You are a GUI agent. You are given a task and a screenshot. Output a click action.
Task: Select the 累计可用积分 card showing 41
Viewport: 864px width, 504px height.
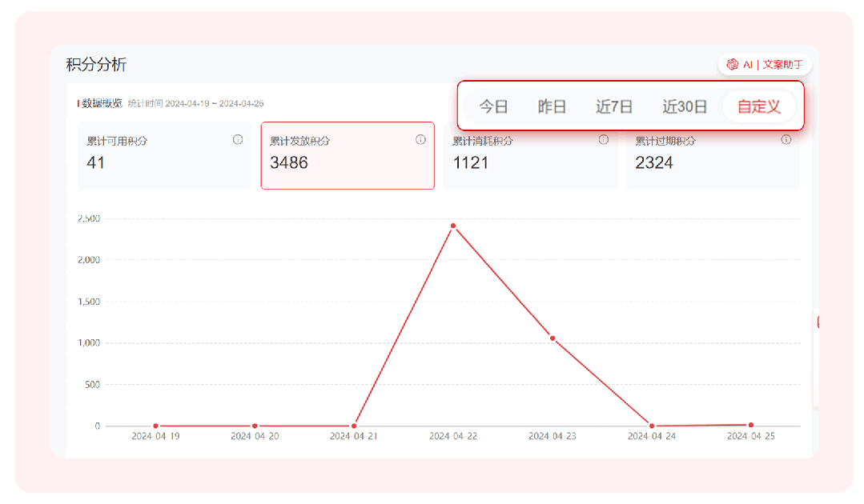pos(164,156)
